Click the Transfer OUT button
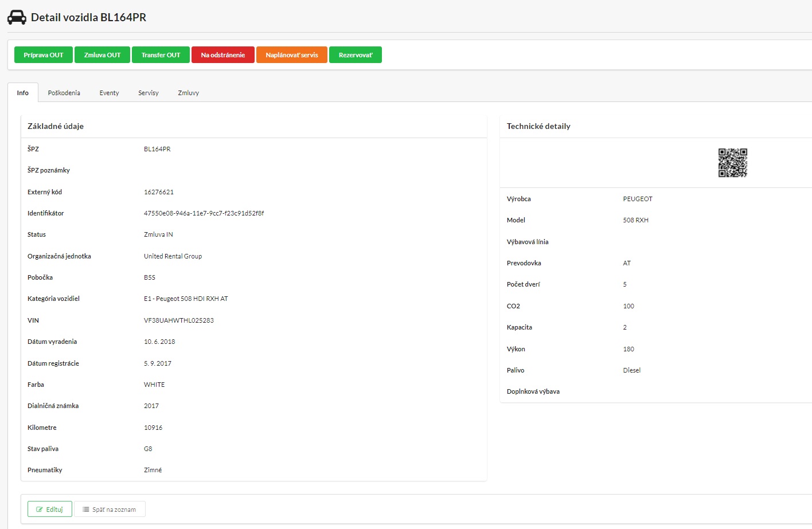Viewport: 812px width, 529px height. (x=161, y=55)
